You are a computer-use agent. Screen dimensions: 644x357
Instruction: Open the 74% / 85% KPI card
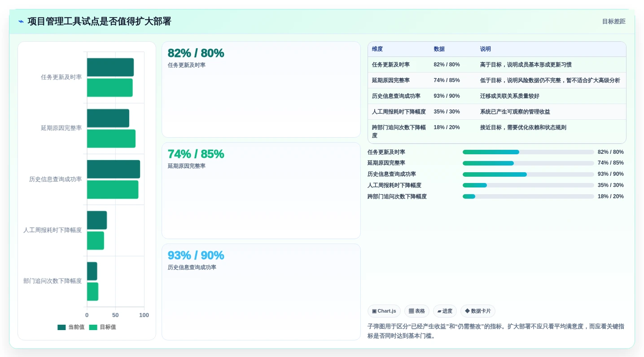(261, 191)
